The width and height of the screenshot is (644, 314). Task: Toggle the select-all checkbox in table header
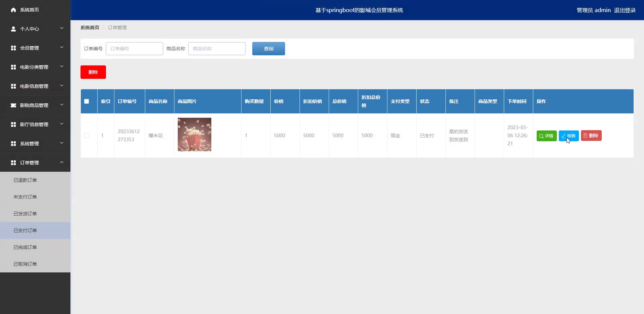(x=87, y=101)
